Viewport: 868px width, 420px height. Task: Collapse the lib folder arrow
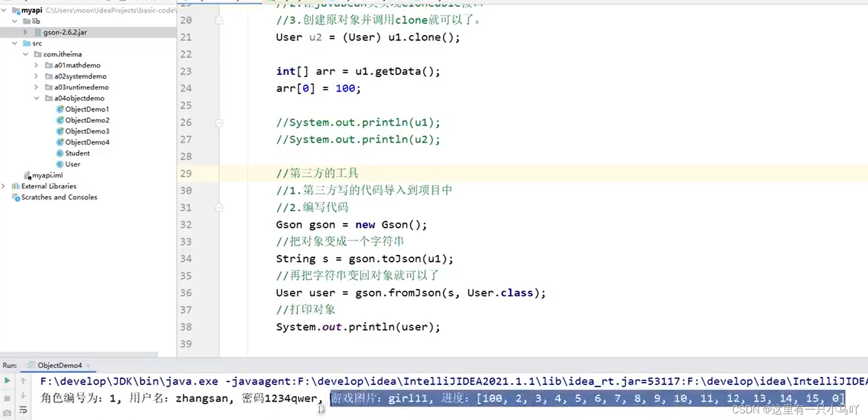coord(15,21)
